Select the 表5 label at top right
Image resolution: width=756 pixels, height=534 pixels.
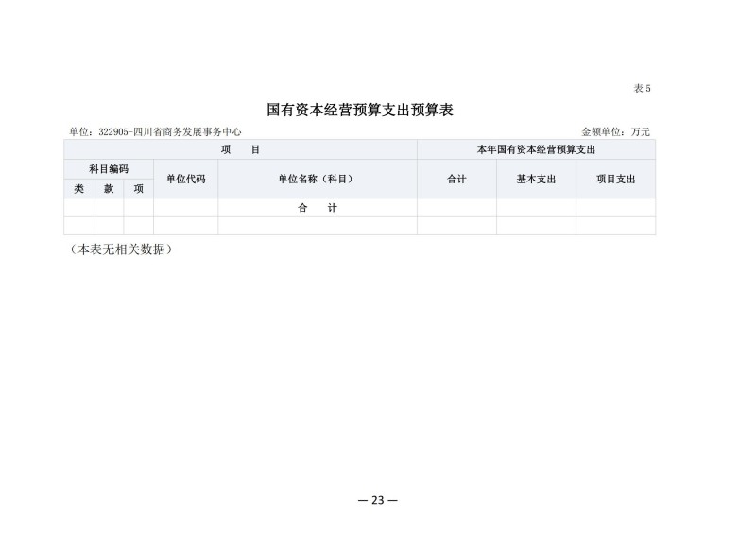coord(642,89)
